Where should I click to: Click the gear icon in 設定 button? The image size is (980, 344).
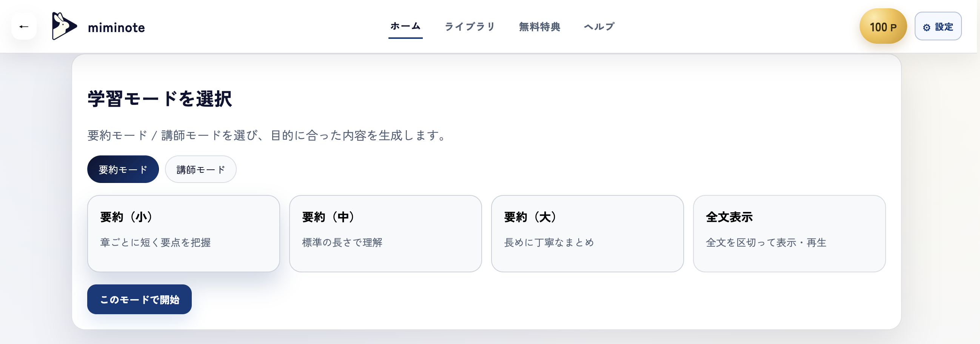coord(926,27)
